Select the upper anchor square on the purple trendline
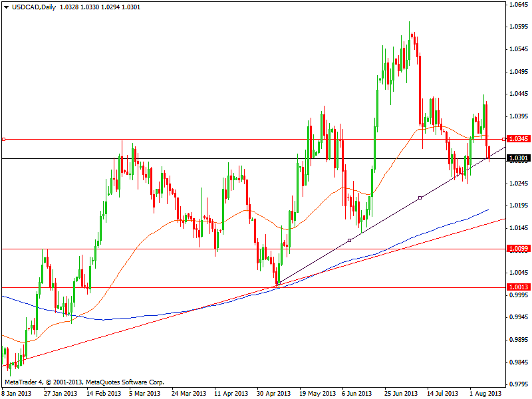Image resolution: width=532 pixels, height=399 pixels. click(420, 198)
